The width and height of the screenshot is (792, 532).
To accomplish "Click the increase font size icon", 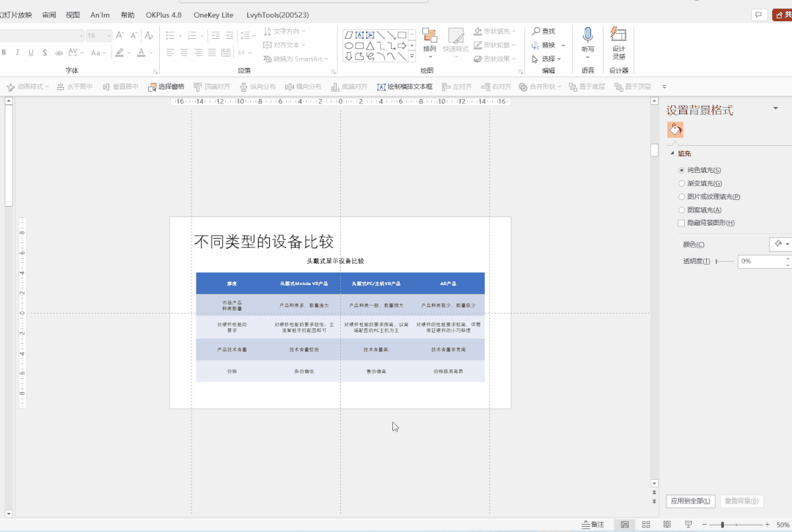I will (120, 35).
